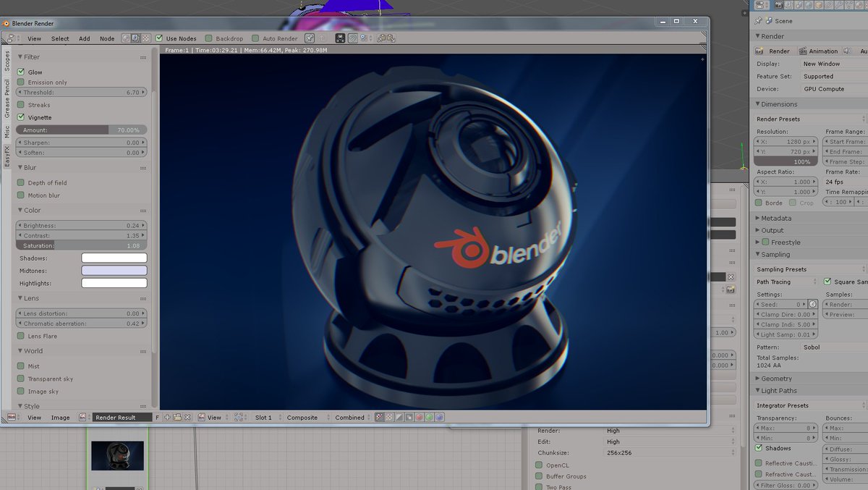868x490 pixels.
Task: Click the snap during transform icon
Action: (352, 38)
